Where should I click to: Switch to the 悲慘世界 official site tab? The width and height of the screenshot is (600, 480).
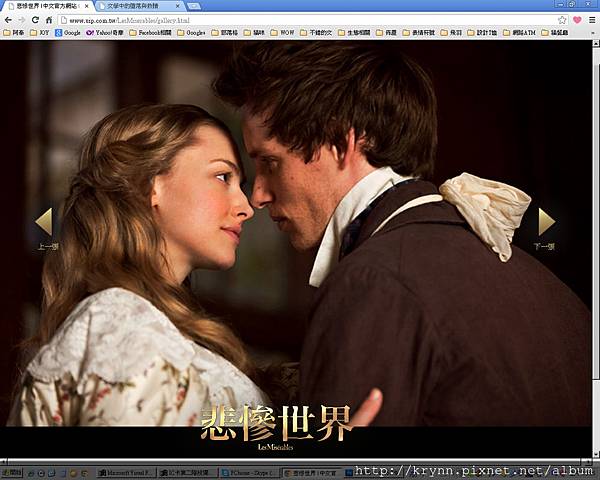tap(47, 7)
